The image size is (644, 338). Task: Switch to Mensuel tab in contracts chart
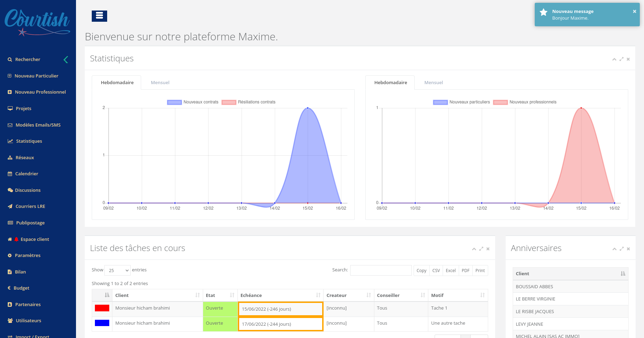pos(160,83)
